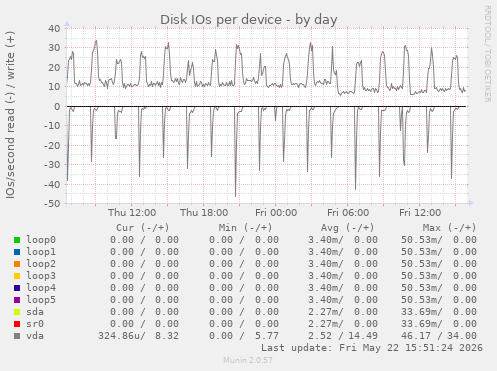Click the Thu 18:00 time axis label

coord(204,213)
